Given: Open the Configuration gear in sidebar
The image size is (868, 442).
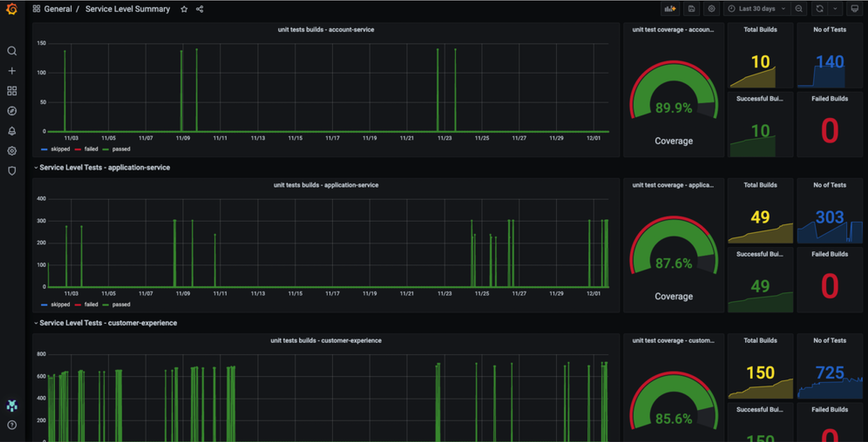Looking at the screenshot, I should pyautogui.click(x=12, y=151).
